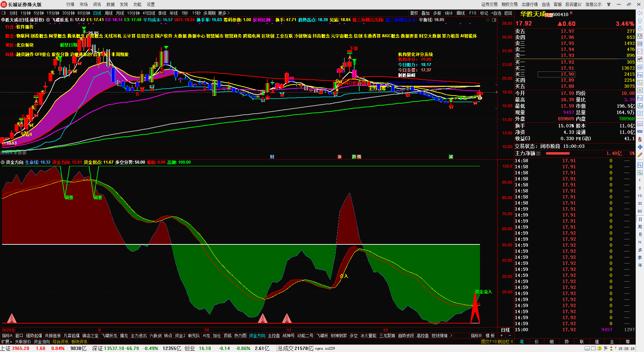The image size is (644, 352).
Task: Expand more indicator tabs after 短线情绪
Action: click(451, 336)
